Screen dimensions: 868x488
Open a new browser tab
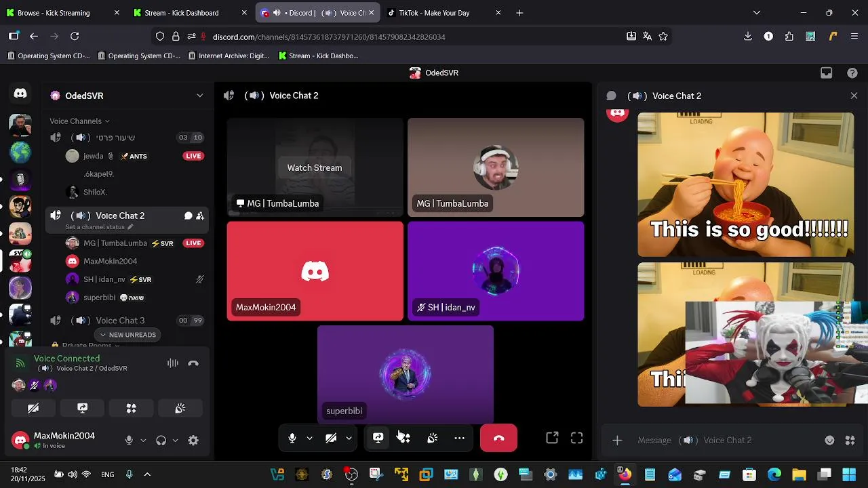(519, 13)
